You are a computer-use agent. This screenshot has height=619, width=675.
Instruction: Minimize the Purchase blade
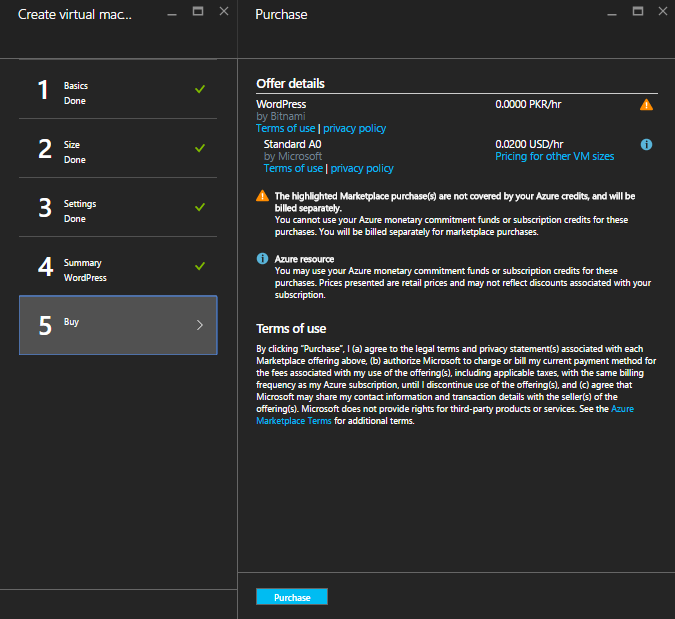[x=612, y=15]
